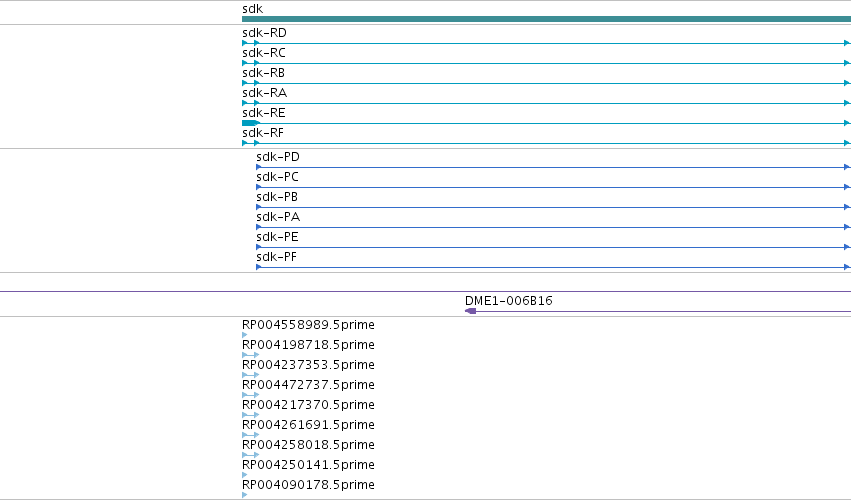Select transcript sdk-RB label
The image size is (851, 500).
click(x=263, y=73)
